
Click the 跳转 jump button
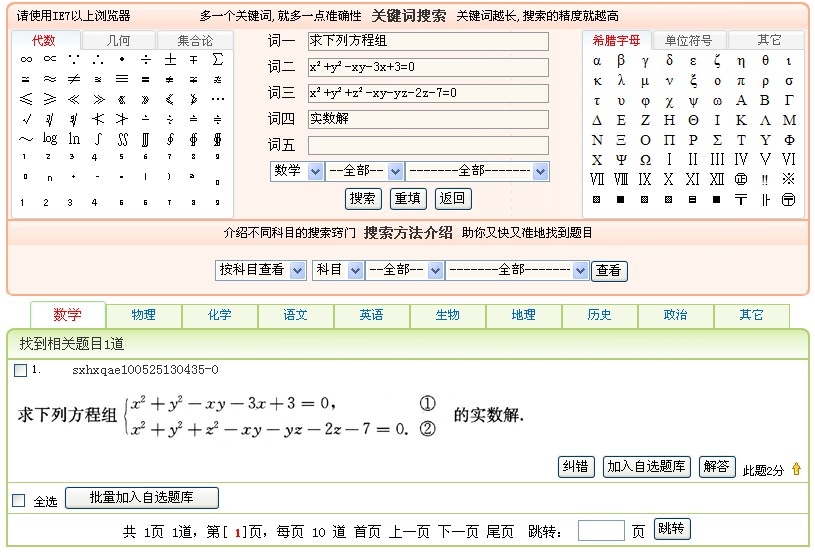(672, 529)
